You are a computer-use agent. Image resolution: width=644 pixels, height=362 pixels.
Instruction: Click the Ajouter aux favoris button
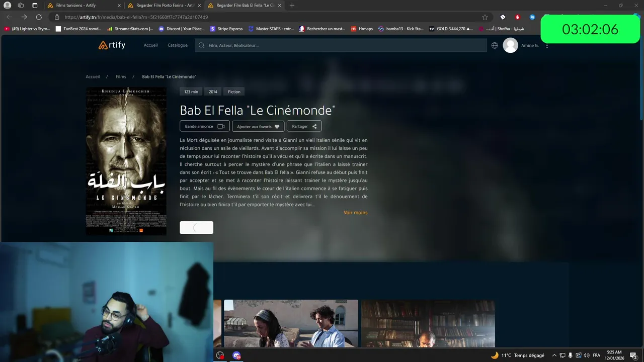tap(258, 126)
